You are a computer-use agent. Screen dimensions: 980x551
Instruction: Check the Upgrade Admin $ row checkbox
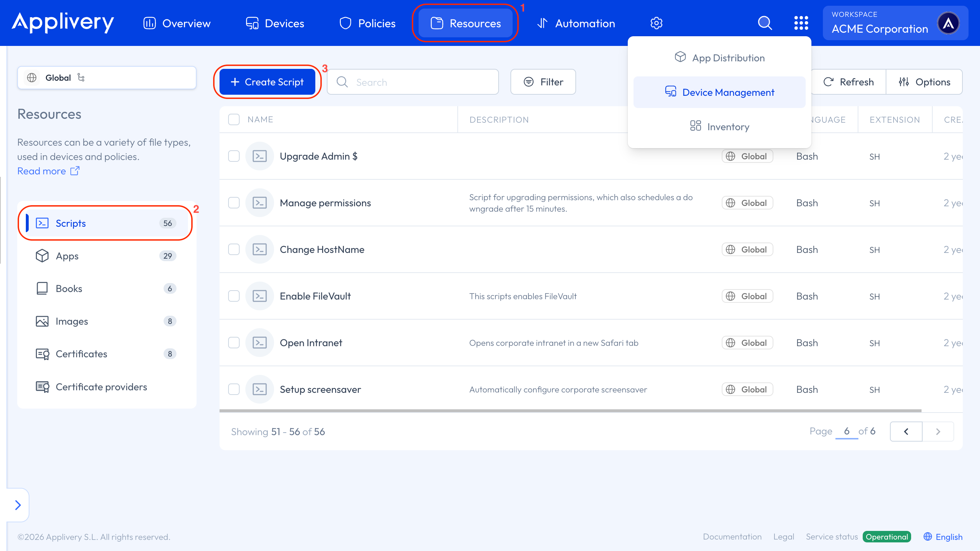pyautogui.click(x=234, y=156)
